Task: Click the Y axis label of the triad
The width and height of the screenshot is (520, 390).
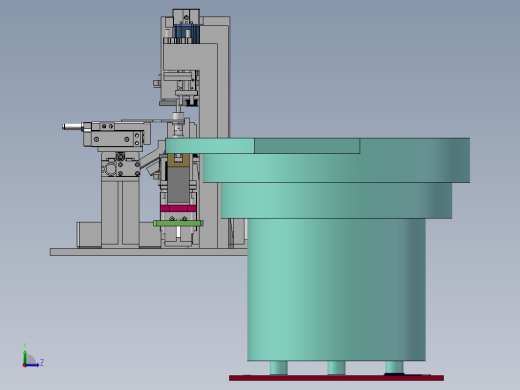Action: (25, 345)
